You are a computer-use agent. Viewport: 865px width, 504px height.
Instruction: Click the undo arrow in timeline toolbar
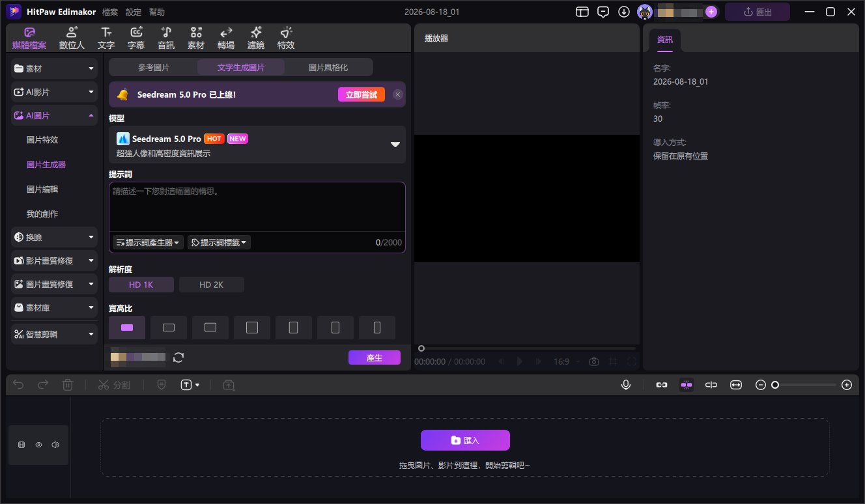tap(18, 385)
